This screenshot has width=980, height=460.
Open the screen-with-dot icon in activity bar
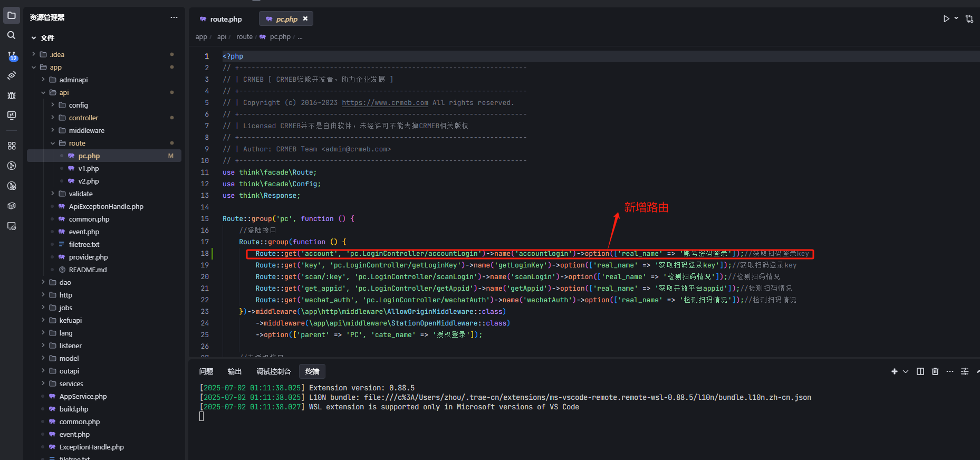coord(12,226)
